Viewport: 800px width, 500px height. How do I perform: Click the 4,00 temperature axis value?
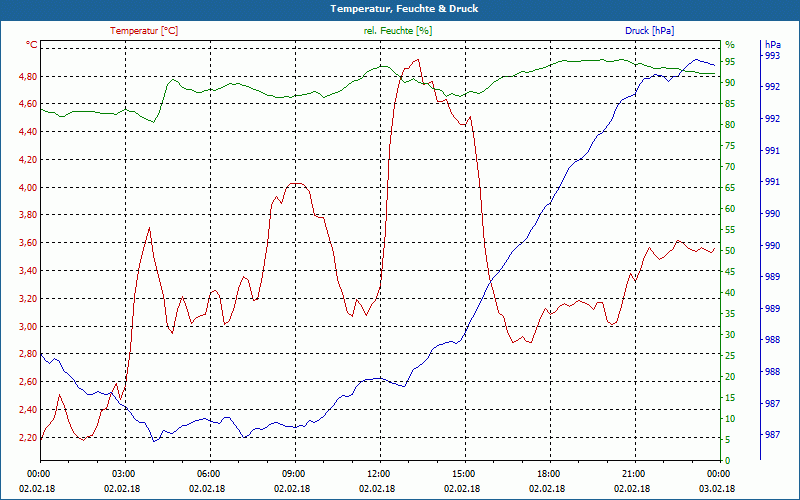pos(28,188)
